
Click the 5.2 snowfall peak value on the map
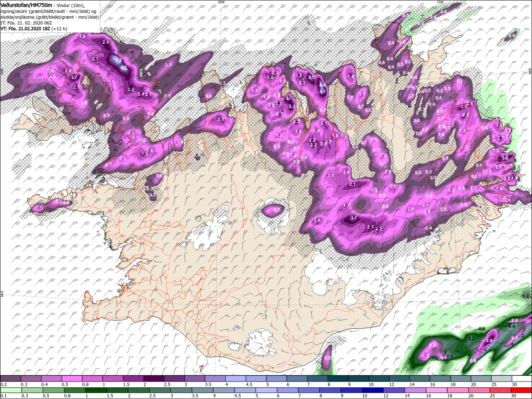[x=118, y=60]
